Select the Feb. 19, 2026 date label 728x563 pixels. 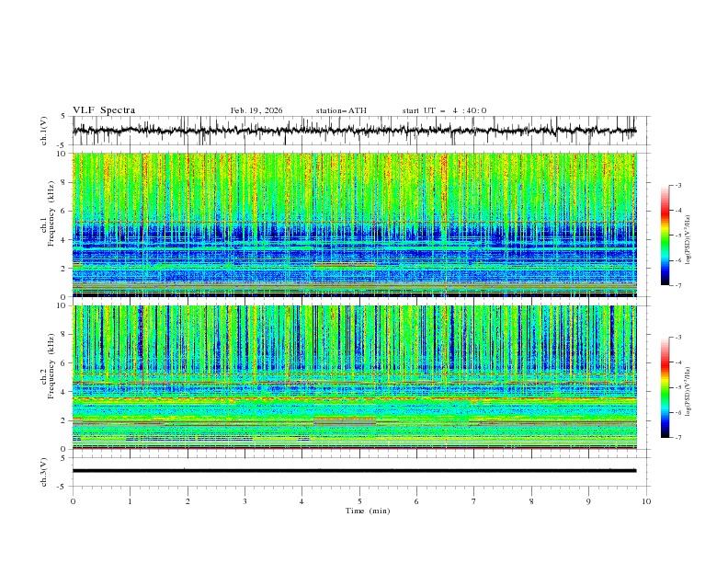pos(256,110)
